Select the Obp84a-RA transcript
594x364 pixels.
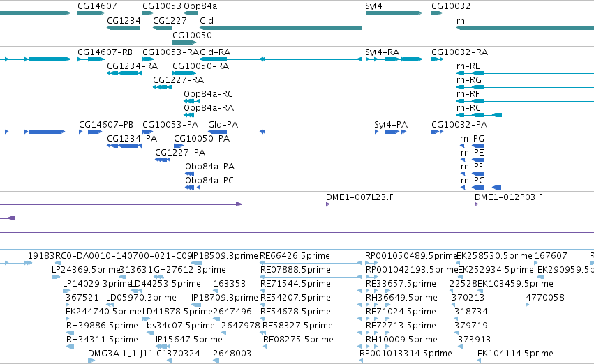pyautogui.click(x=189, y=115)
